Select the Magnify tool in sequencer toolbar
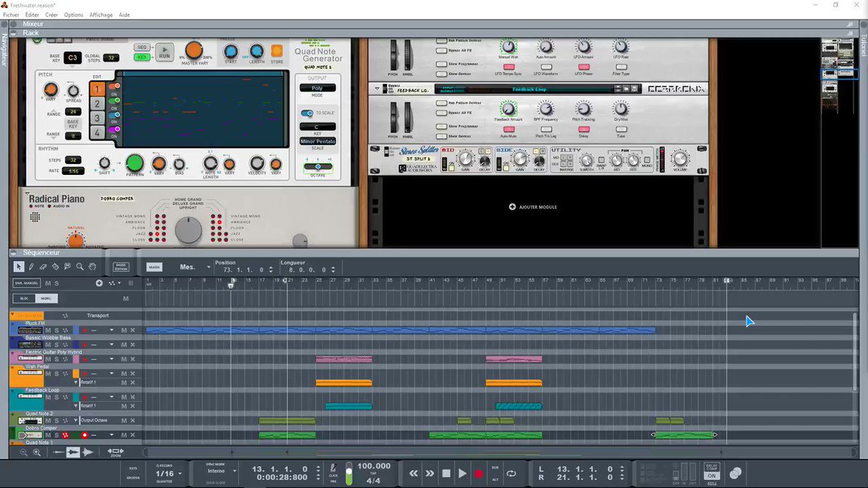 click(x=80, y=267)
